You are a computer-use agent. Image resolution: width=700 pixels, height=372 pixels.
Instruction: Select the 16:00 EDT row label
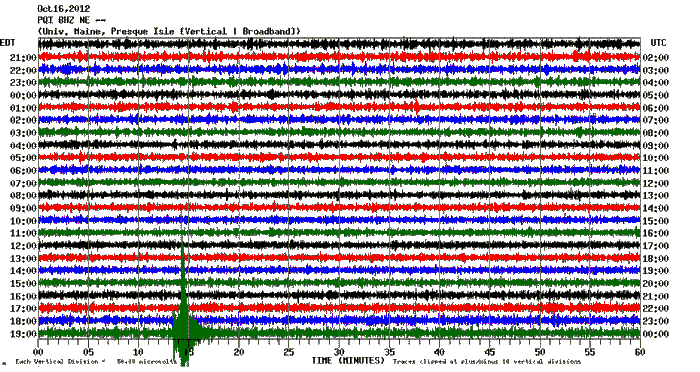click(23, 296)
